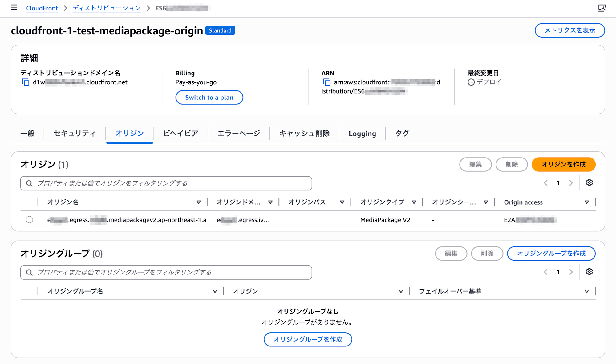Go to previous page of origins

pyautogui.click(x=545, y=183)
